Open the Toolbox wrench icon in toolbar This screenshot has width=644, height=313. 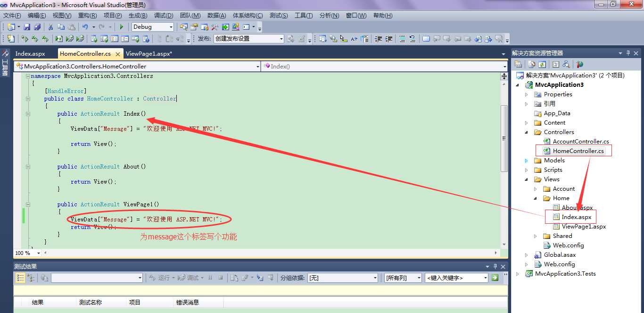click(215, 27)
